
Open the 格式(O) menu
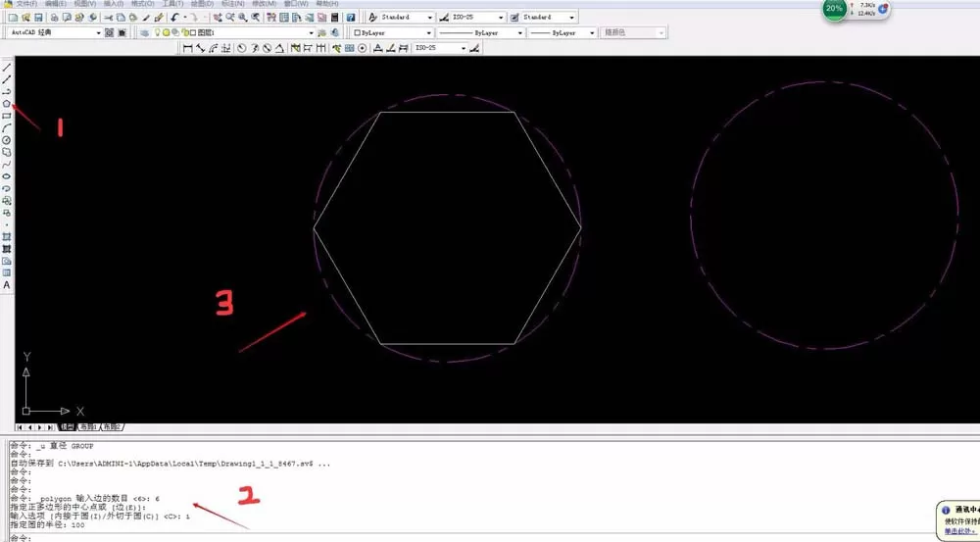tap(142, 4)
